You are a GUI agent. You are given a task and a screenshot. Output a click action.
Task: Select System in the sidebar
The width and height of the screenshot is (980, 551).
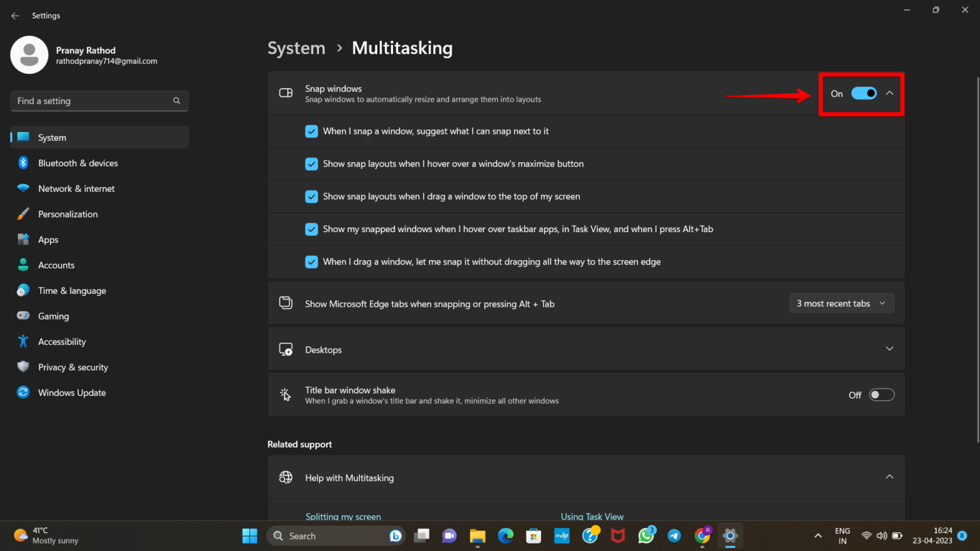click(52, 137)
